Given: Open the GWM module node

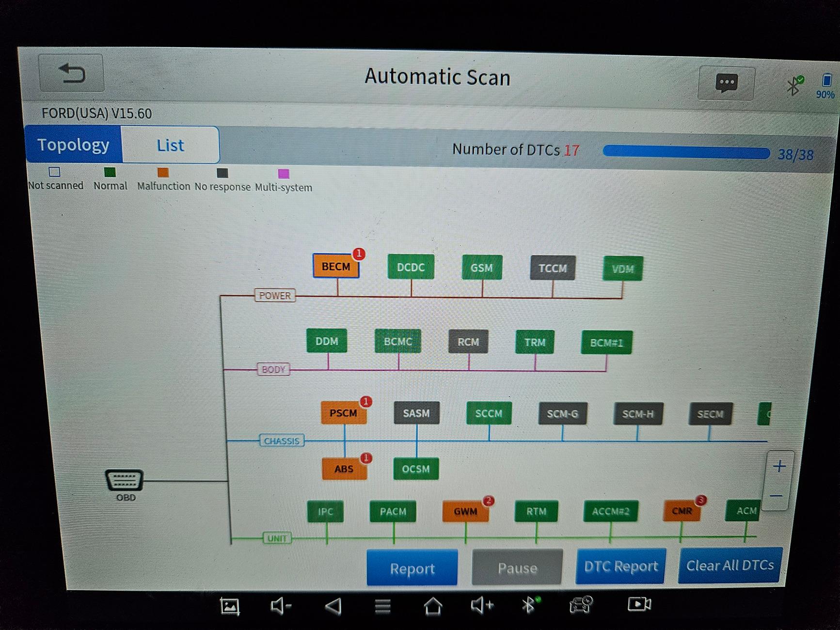Looking at the screenshot, I should pos(465,512).
